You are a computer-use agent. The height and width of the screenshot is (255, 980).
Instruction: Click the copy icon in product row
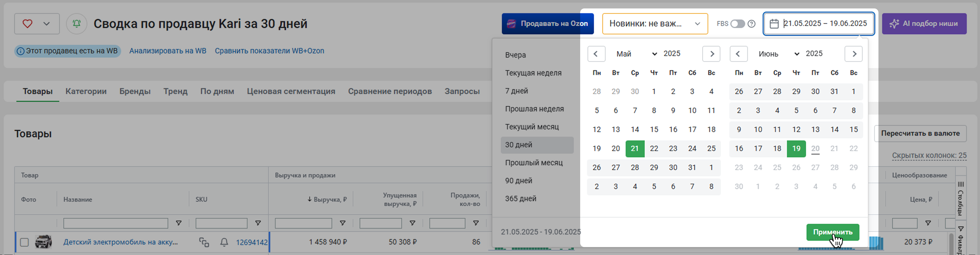(x=204, y=242)
